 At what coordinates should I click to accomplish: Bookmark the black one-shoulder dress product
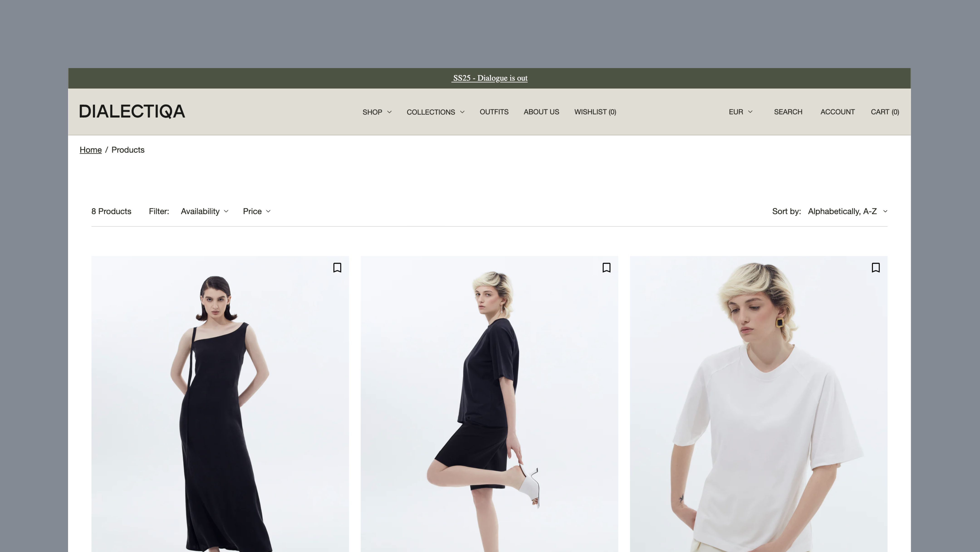point(337,267)
